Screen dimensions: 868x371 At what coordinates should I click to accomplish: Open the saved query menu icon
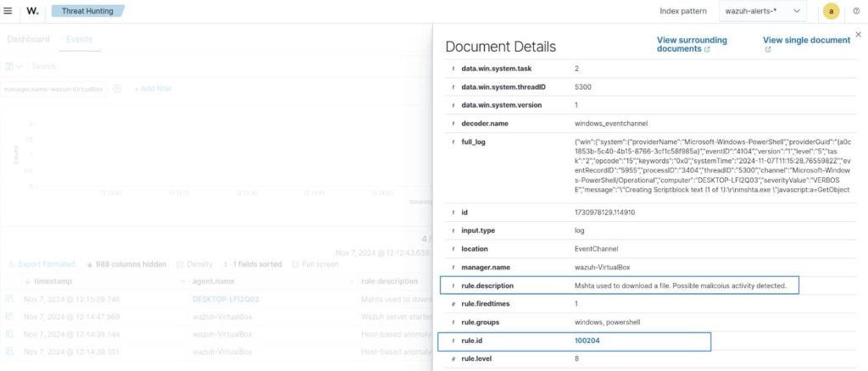tap(14, 66)
